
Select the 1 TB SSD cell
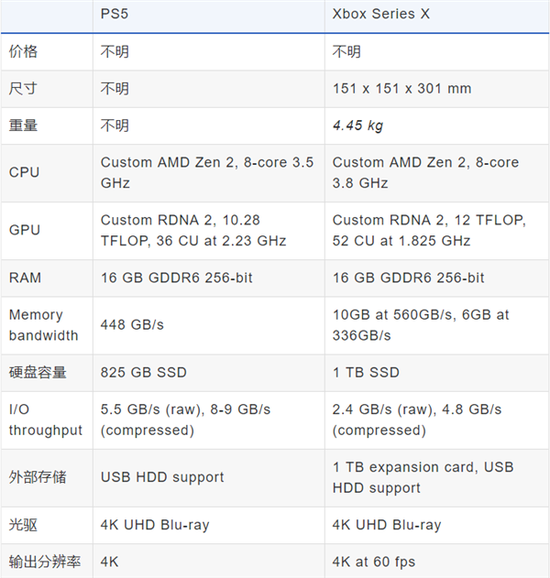(x=366, y=372)
